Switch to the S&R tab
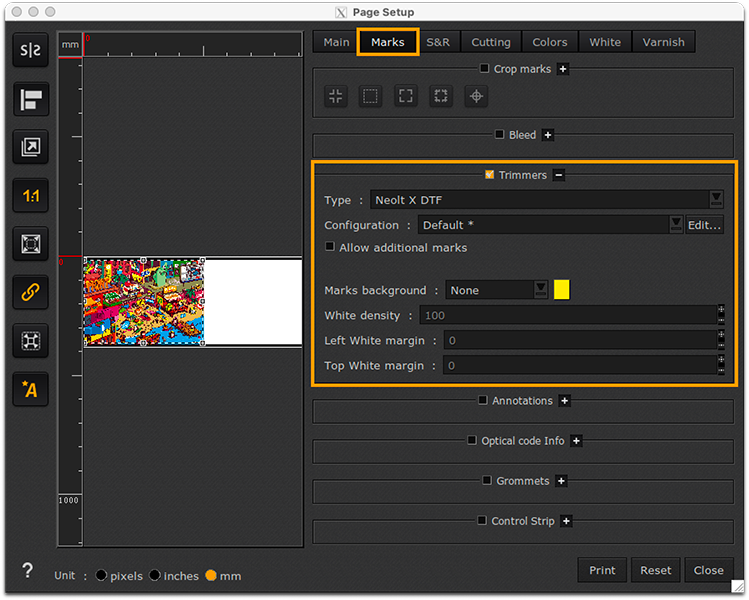The width and height of the screenshot is (749, 600). point(438,42)
